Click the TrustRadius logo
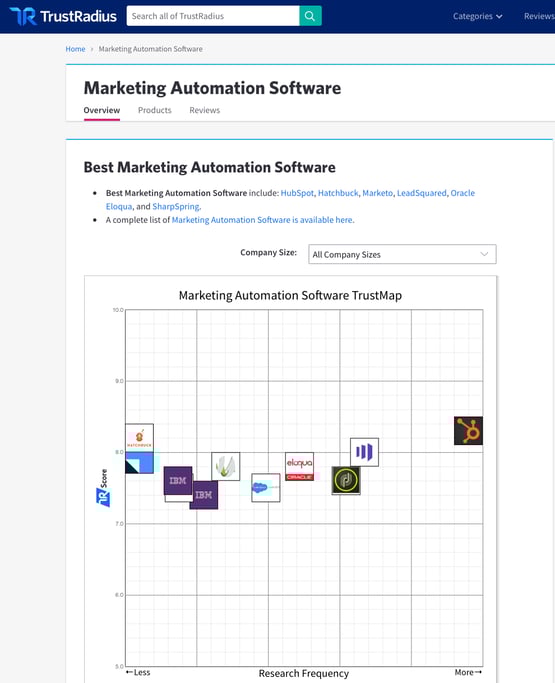Image resolution: width=555 pixels, height=683 pixels. [x=63, y=16]
